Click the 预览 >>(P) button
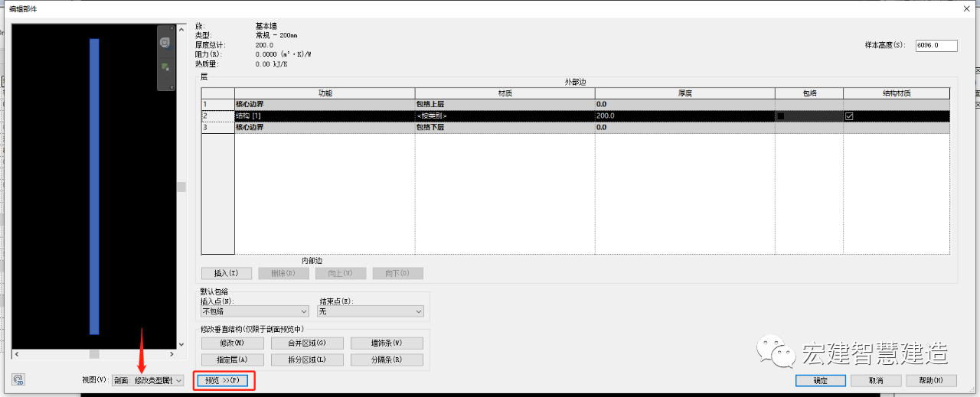 pyautogui.click(x=222, y=380)
